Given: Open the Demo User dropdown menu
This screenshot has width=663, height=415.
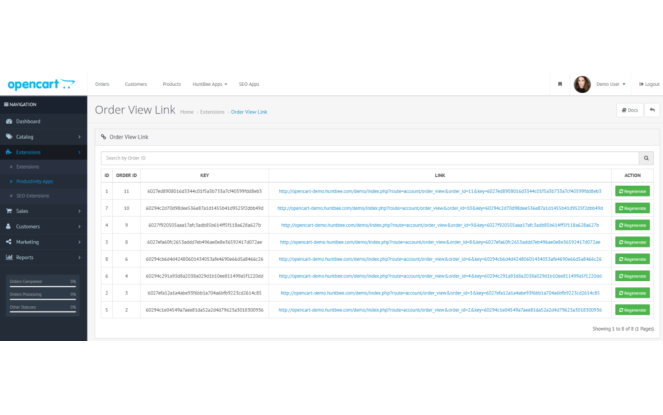Looking at the screenshot, I should click(614, 85).
